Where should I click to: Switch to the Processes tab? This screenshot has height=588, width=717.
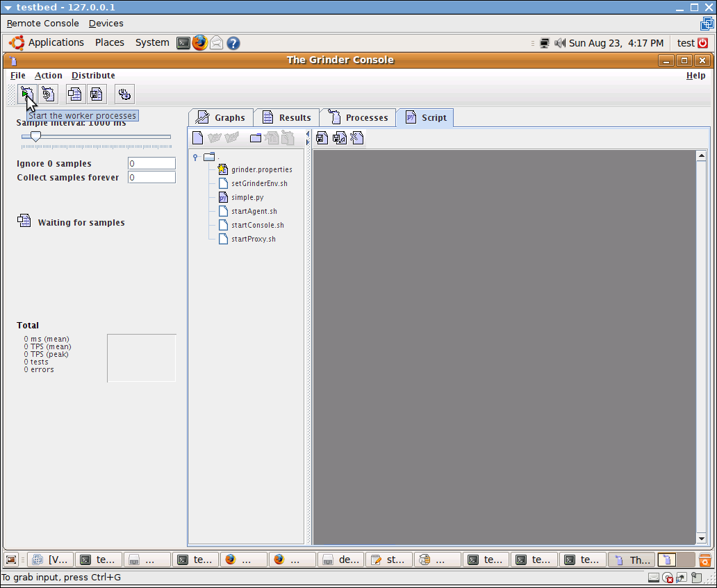pyautogui.click(x=358, y=117)
